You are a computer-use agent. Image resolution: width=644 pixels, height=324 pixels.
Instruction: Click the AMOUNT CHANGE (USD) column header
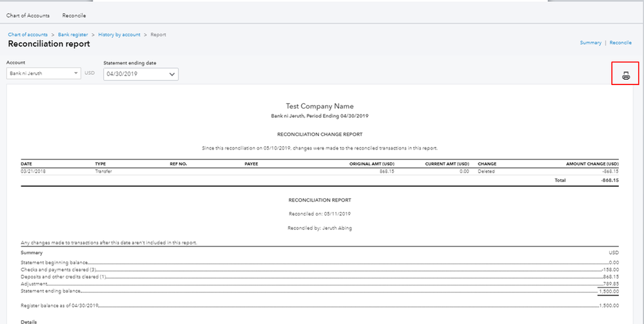point(592,164)
